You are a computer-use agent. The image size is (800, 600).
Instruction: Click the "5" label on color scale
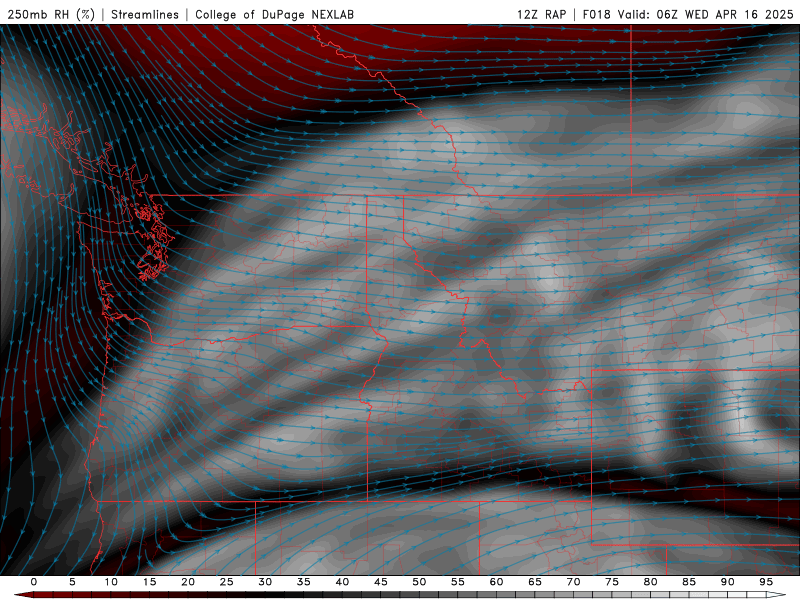(x=72, y=582)
